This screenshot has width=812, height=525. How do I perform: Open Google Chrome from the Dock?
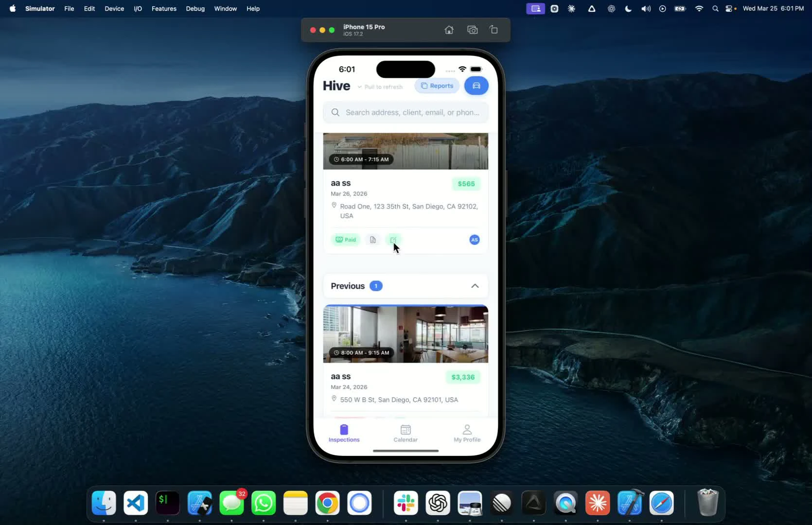327,503
